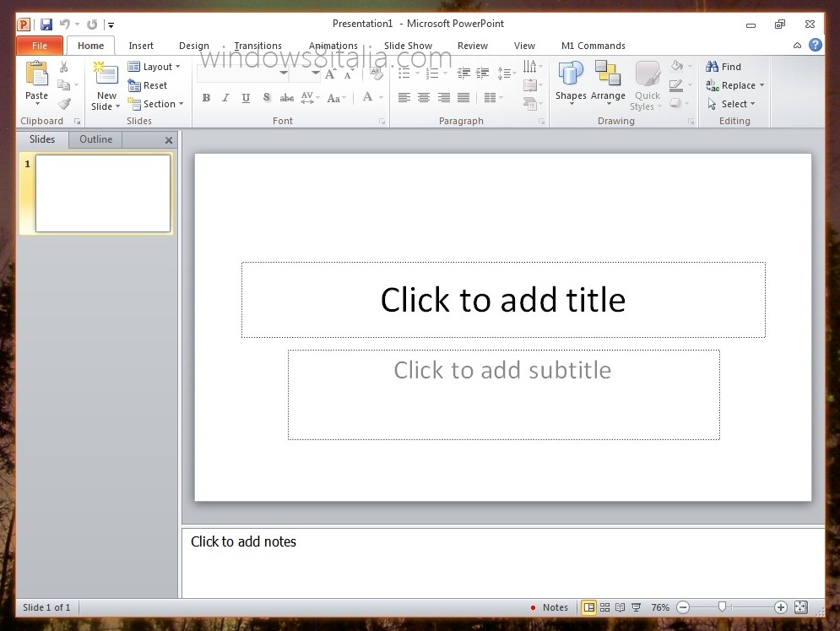Switch to Slide Sorter view
This screenshot has height=631, width=840.
coord(604,607)
